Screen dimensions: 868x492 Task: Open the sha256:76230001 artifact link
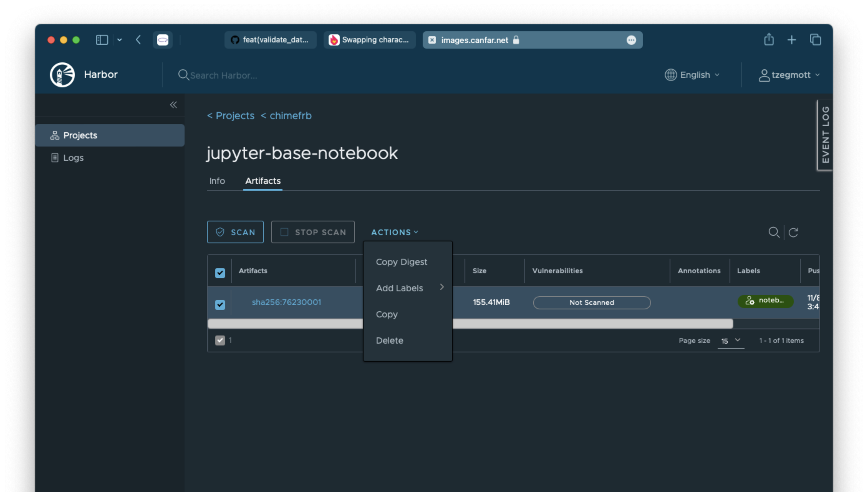286,302
